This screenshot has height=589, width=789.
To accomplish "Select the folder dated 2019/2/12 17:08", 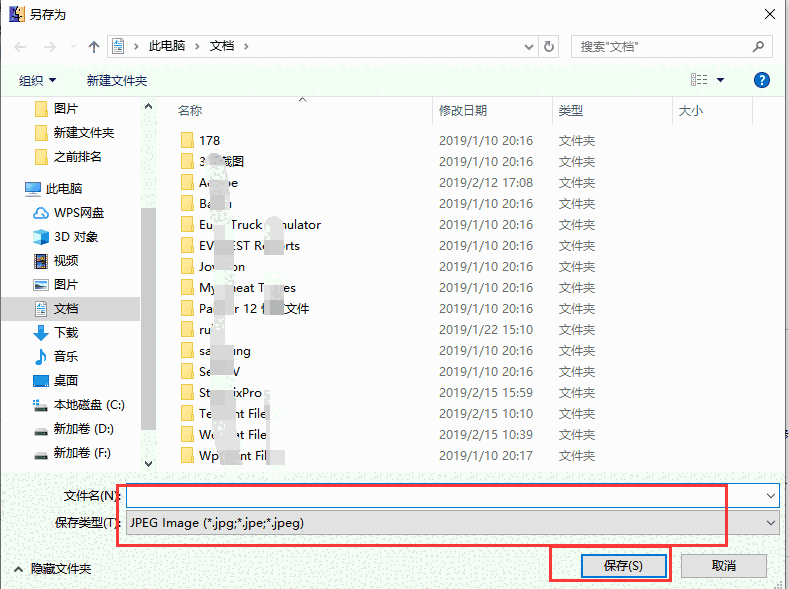I will (x=387, y=183).
